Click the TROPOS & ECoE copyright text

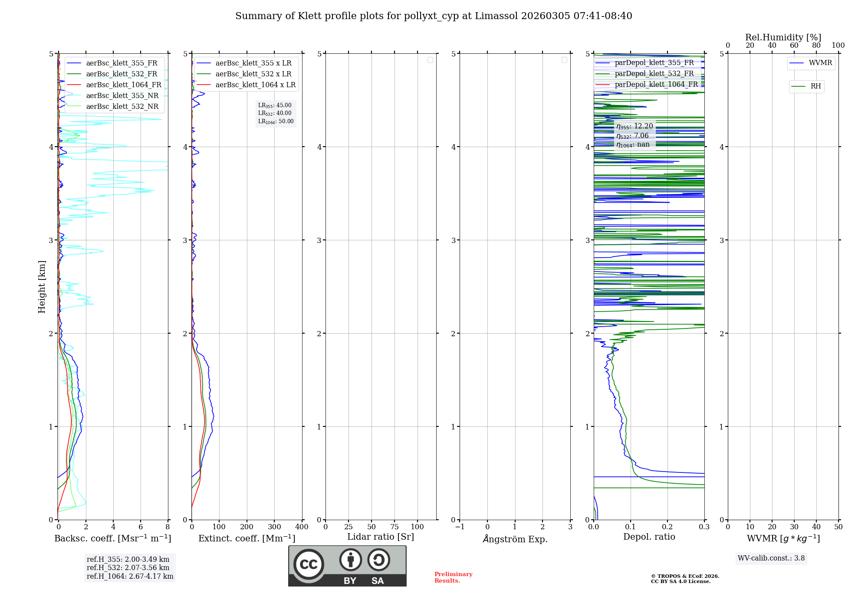685,576
